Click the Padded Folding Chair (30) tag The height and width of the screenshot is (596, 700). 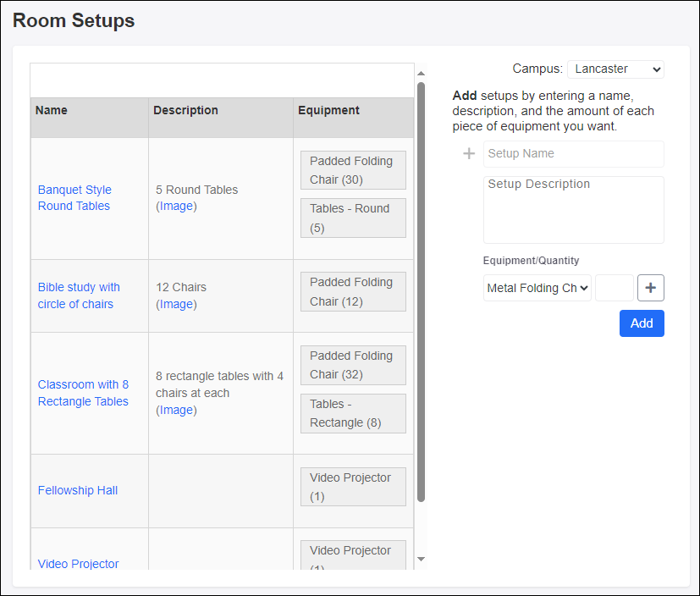pyautogui.click(x=352, y=170)
